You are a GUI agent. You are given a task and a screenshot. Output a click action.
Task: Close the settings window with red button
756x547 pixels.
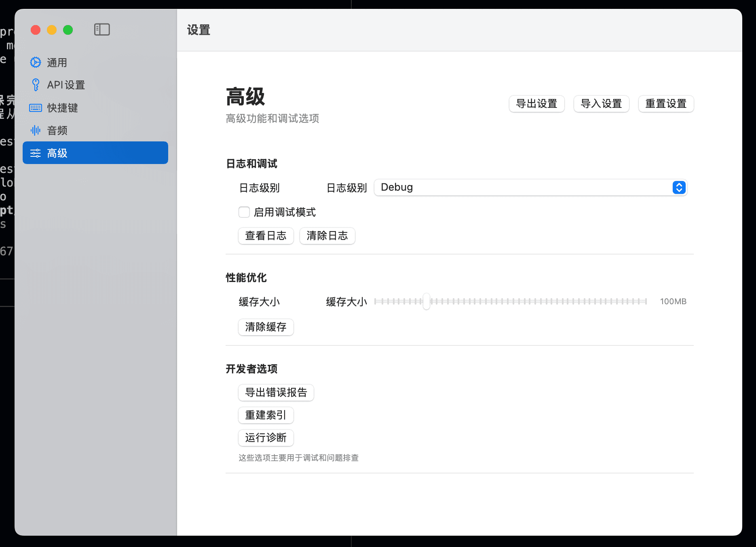tap(36, 30)
